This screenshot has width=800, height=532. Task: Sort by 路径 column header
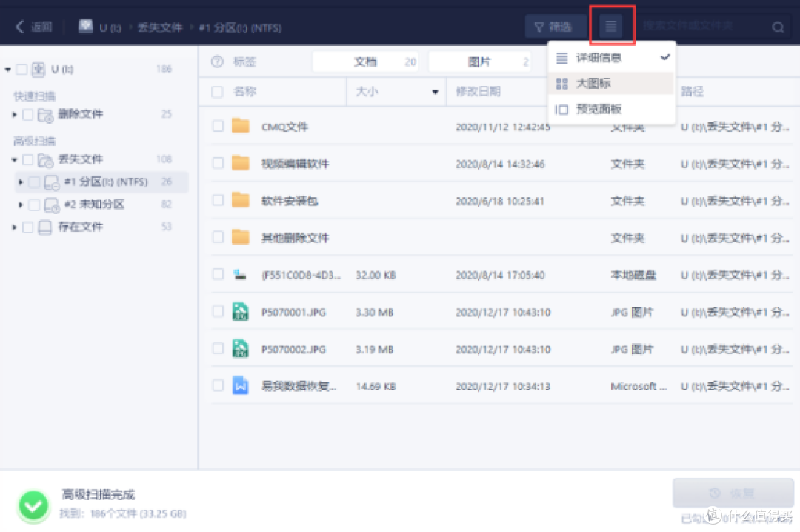pyautogui.click(x=692, y=91)
